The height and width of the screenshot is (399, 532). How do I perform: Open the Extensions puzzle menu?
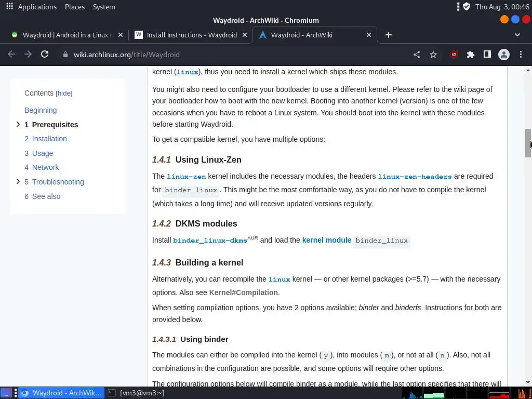pos(470,54)
